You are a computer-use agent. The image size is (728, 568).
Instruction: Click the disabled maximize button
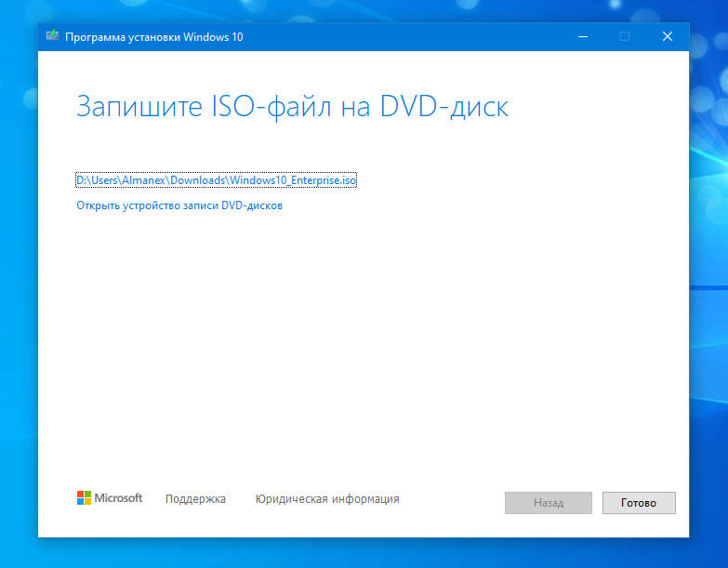click(x=625, y=36)
